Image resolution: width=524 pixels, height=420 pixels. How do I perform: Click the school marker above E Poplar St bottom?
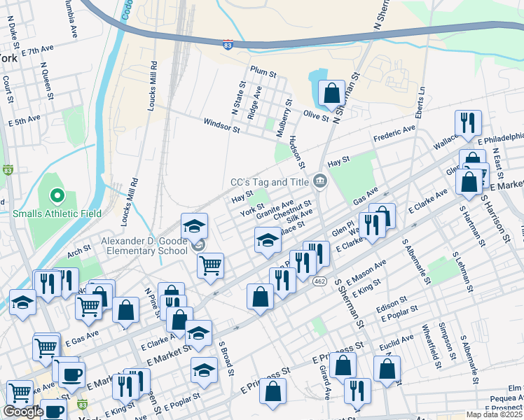[x=204, y=371]
